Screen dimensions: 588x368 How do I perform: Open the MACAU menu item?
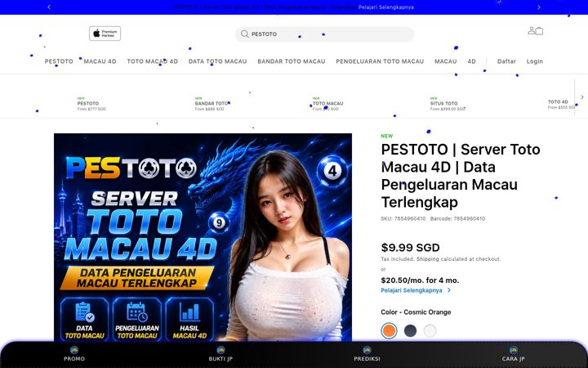pos(446,61)
